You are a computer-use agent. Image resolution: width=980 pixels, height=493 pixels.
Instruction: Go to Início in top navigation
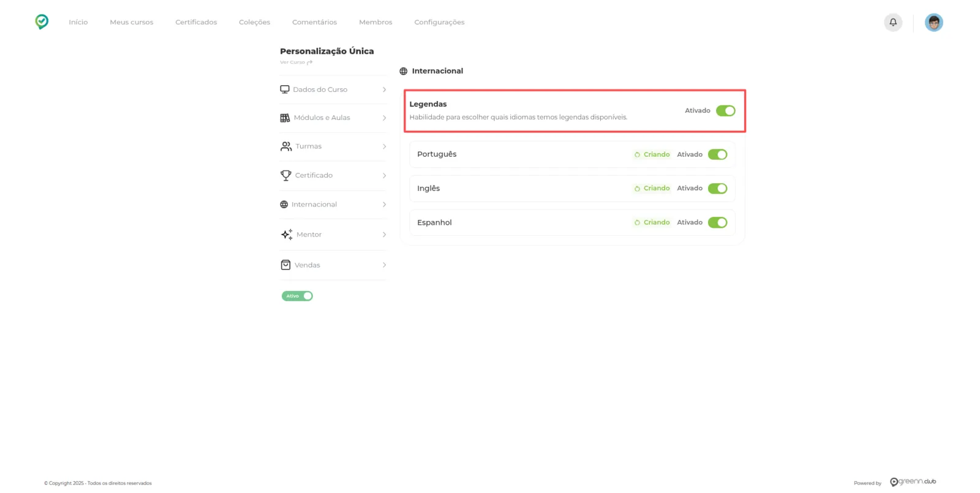click(x=78, y=22)
